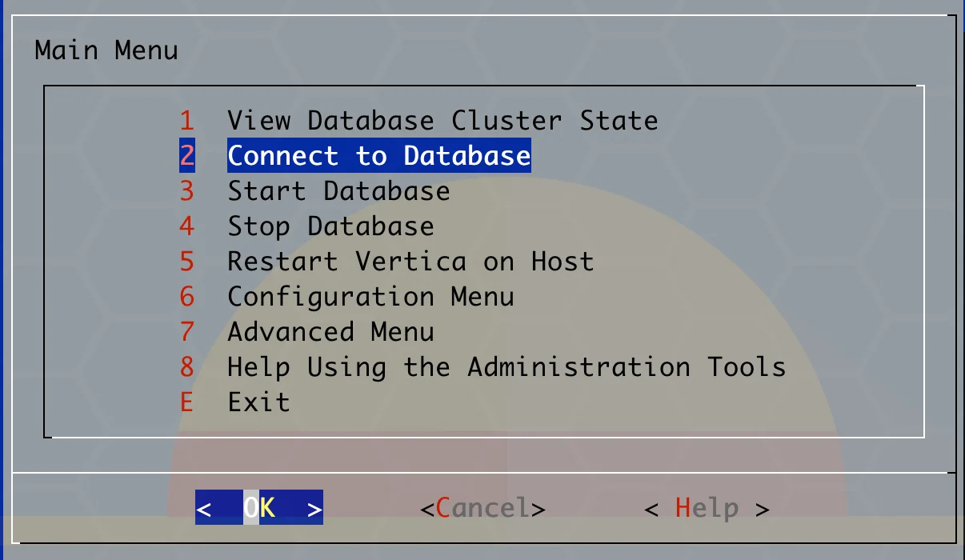Select Help Using the Administration Tools

tap(507, 367)
